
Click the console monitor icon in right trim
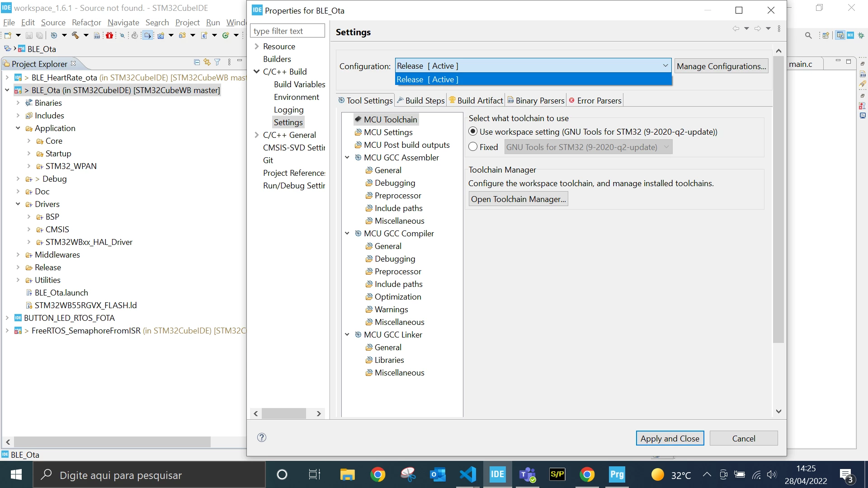tap(863, 116)
